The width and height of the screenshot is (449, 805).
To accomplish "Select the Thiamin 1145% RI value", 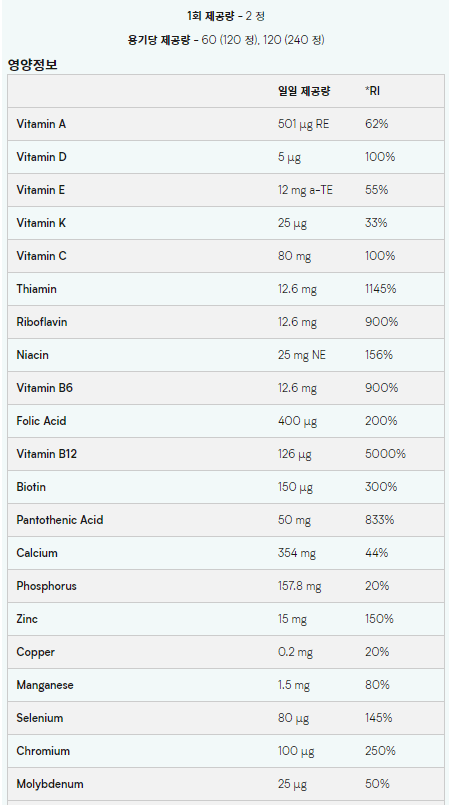I will 380,289.
